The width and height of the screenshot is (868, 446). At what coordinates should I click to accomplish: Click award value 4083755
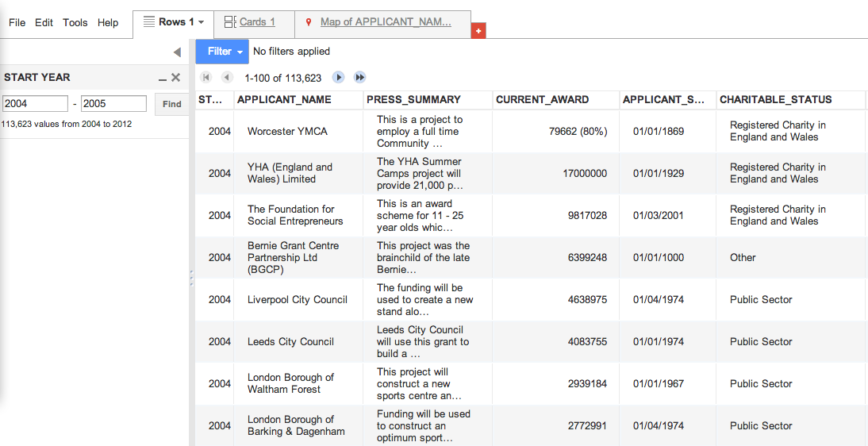click(587, 342)
